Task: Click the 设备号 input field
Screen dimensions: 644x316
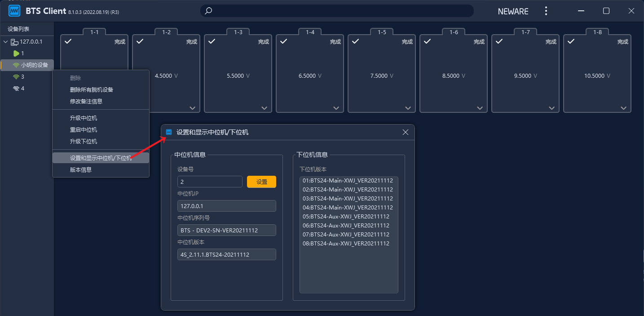Action: (x=210, y=182)
